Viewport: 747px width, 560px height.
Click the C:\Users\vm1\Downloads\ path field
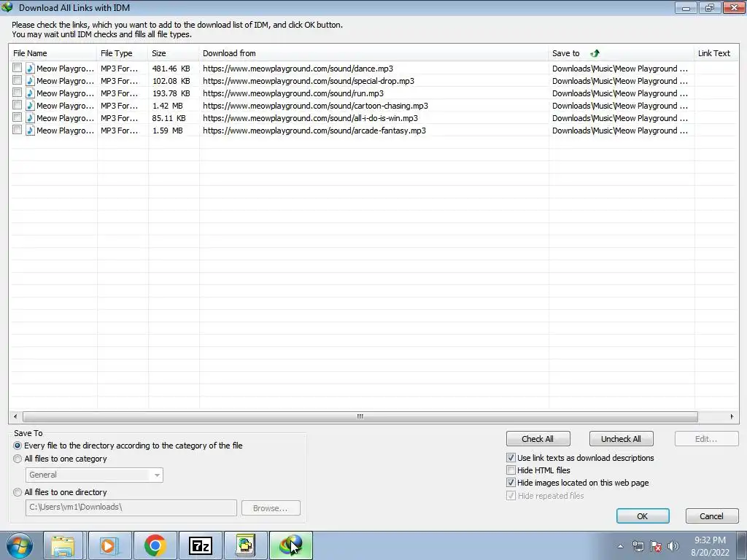pos(131,507)
